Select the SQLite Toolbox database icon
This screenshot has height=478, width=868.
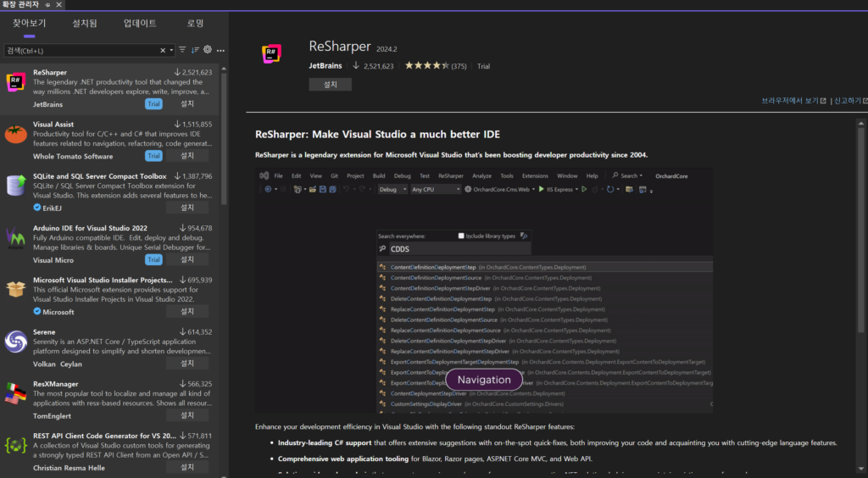(x=15, y=186)
